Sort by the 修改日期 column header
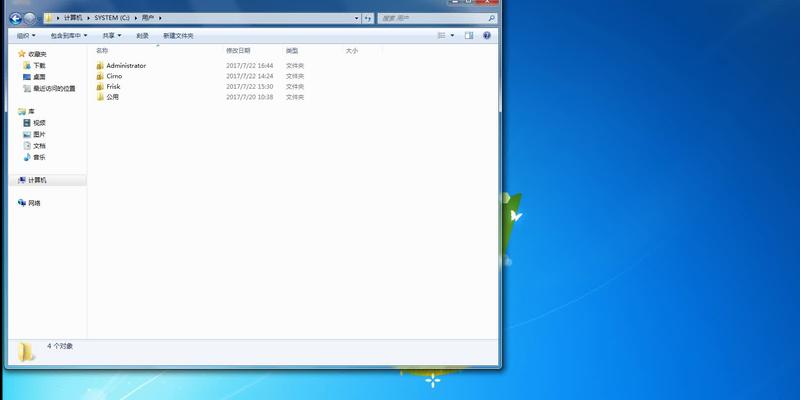Viewport: 800px width, 400px height. (238, 51)
